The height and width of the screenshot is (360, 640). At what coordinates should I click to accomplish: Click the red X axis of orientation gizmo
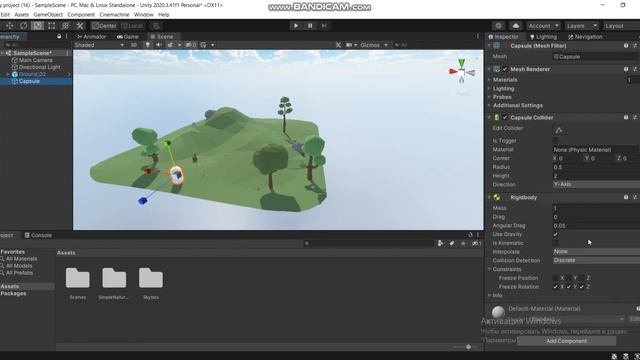click(453, 71)
